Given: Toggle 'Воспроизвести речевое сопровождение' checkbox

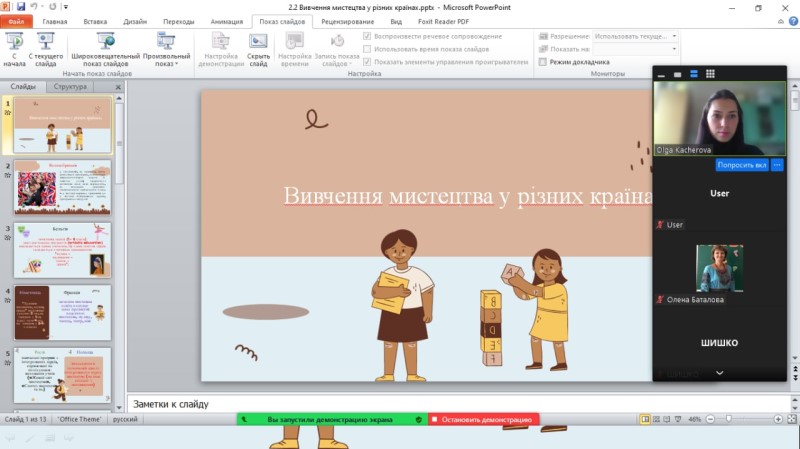Looking at the screenshot, I should point(367,36).
